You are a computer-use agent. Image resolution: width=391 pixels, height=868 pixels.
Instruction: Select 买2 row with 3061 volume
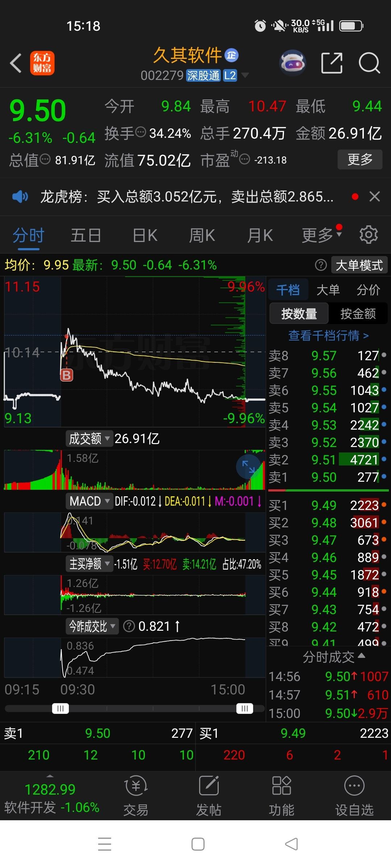point(328,523)
